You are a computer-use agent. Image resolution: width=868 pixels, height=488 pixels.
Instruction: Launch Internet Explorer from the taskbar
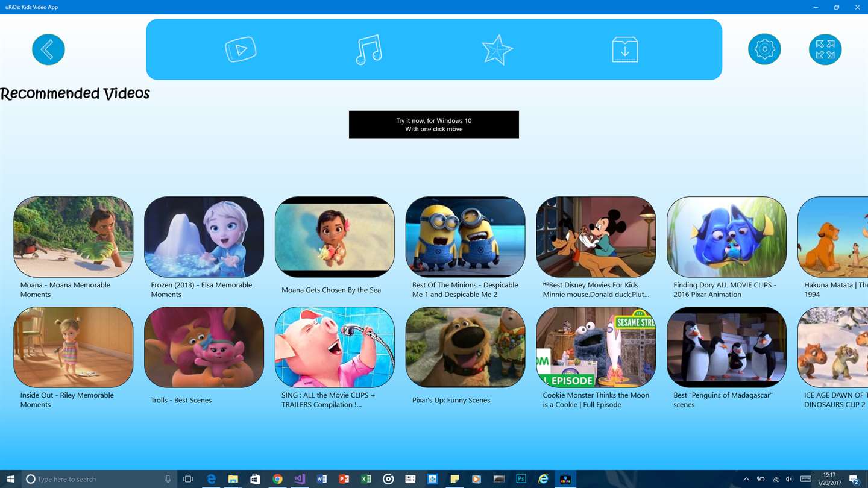coord(543,479)
